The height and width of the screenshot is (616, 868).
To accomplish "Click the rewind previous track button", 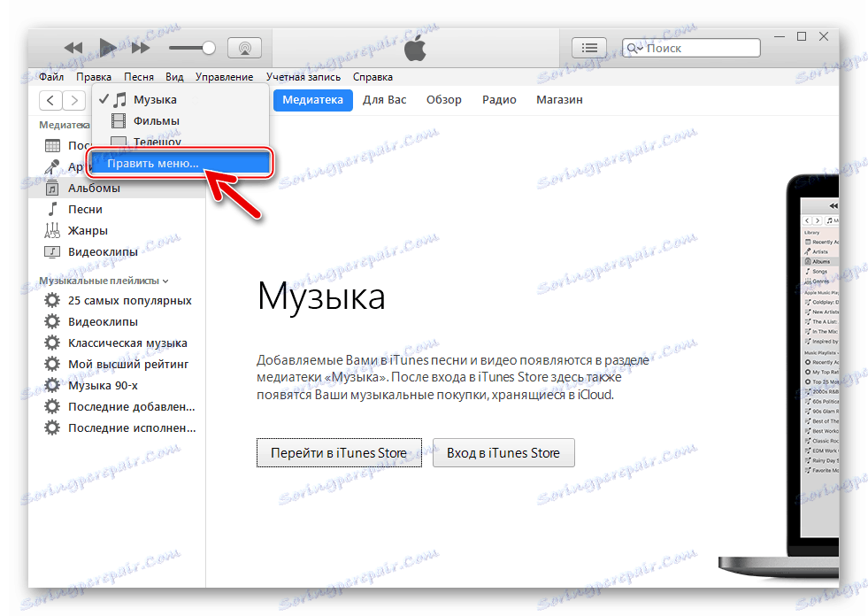I will click(73, 48).
